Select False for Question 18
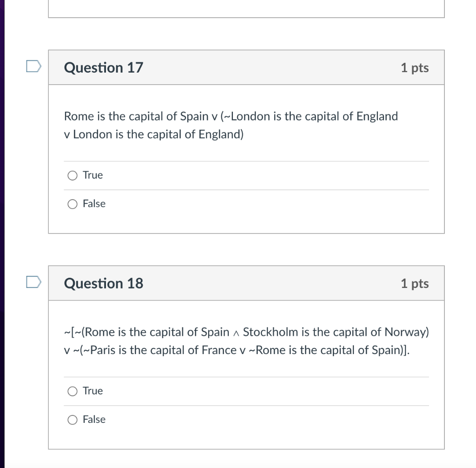 pyautogui.click(x=73, y=420)
